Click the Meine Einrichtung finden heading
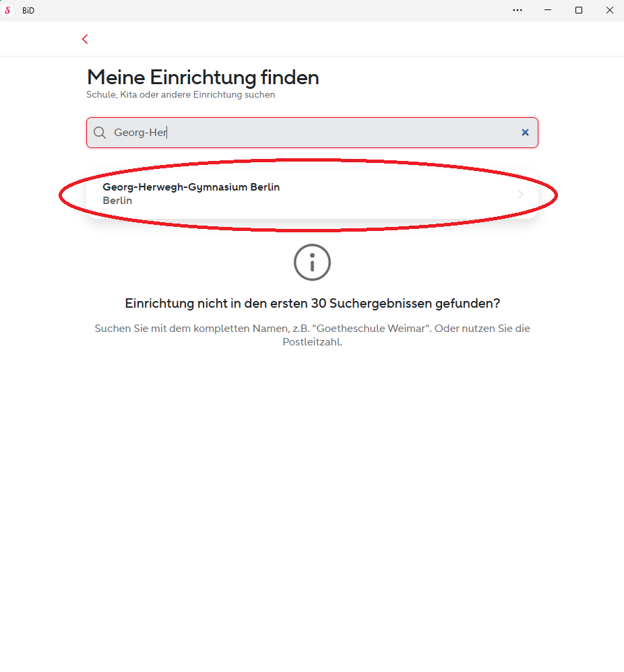The height and width of the screenshot is (672, 624). click(203, 77)
